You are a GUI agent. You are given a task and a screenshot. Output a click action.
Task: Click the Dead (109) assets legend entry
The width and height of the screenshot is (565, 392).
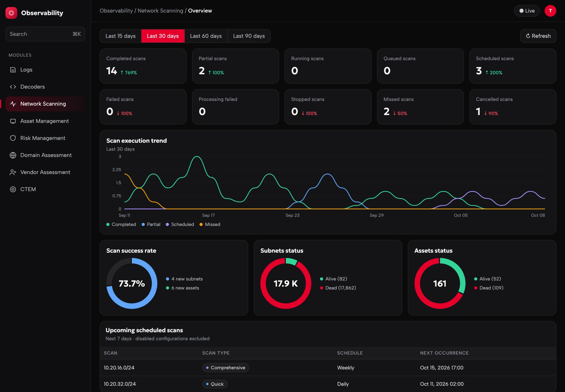tap(488, 288)
